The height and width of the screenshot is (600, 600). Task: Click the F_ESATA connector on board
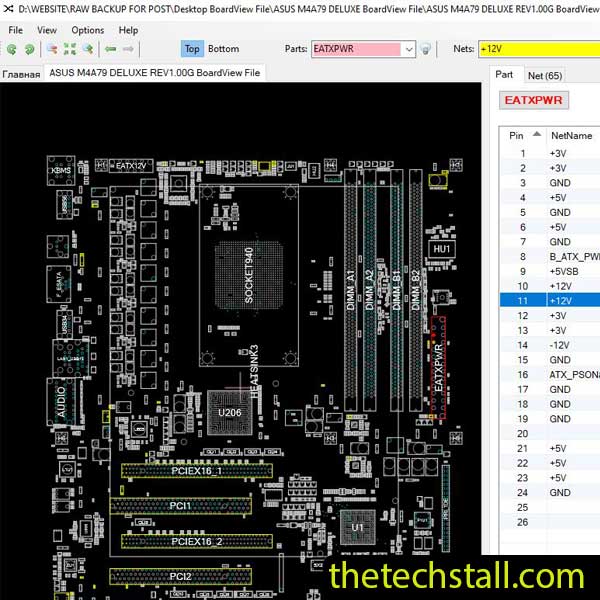pyautogui.click(x=59, y=284)
